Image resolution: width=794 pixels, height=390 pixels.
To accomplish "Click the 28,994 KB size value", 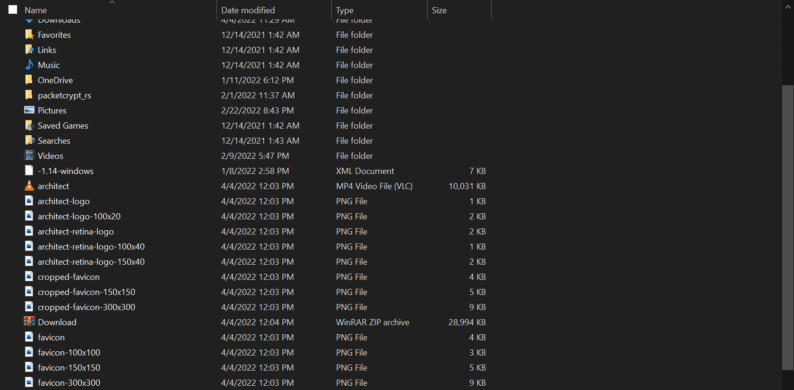I will point(467,323).
